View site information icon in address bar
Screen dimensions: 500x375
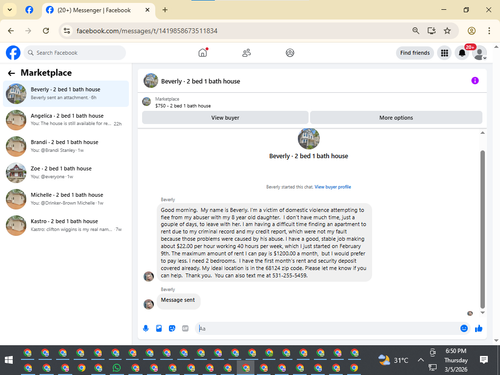[67, 31]
